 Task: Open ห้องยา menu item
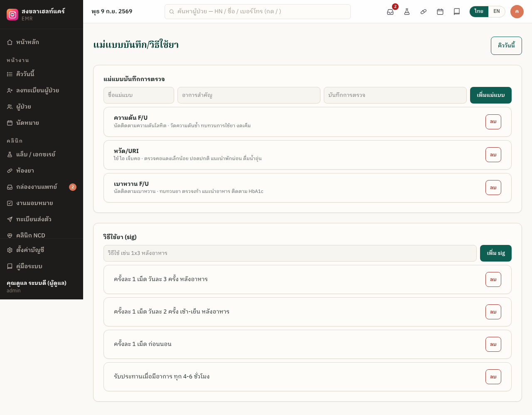pos(42,170)
